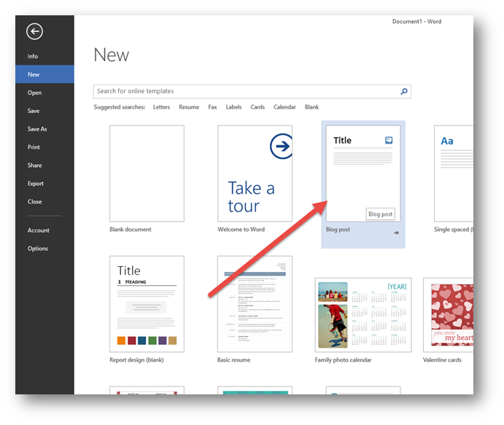Open Word Options
Image resolution: width=504 pixels, height=425 pixels.
point(38,249)
